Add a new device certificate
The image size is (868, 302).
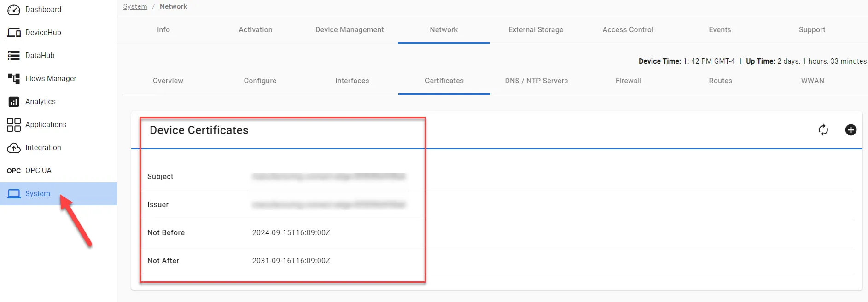pos(851,130)
